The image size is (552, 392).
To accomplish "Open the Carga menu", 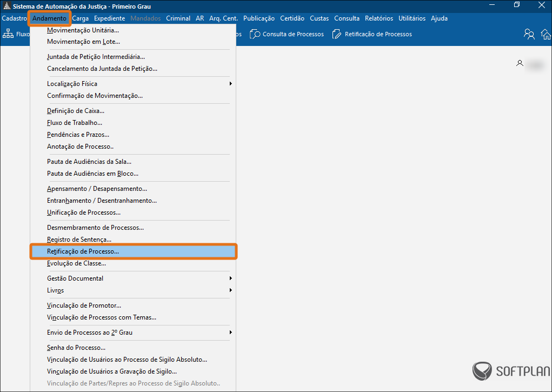I will [x=80, y=18].
